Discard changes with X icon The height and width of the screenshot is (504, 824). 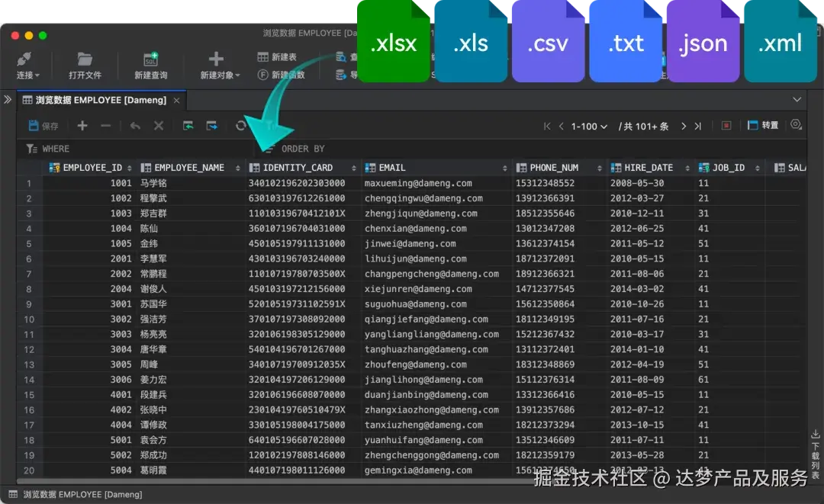click(x=158, y=126)
